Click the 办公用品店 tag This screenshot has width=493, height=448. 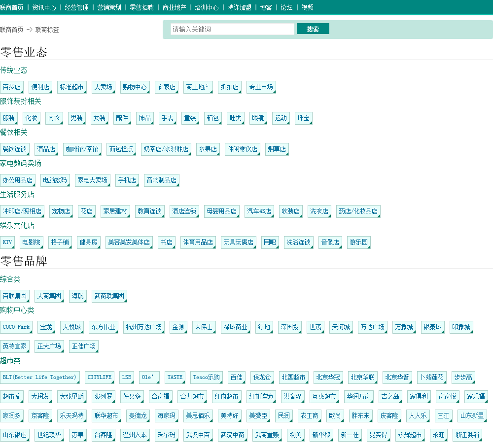pos(18,180)
